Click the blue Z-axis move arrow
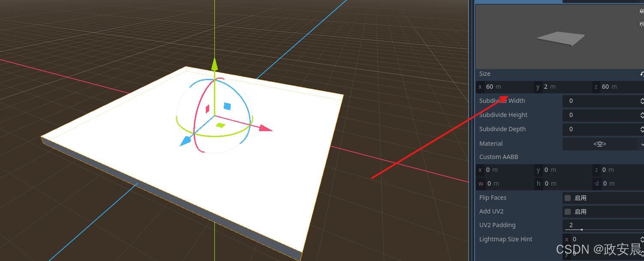Viewport: 644px width, 261px height. tap(185, 141)
